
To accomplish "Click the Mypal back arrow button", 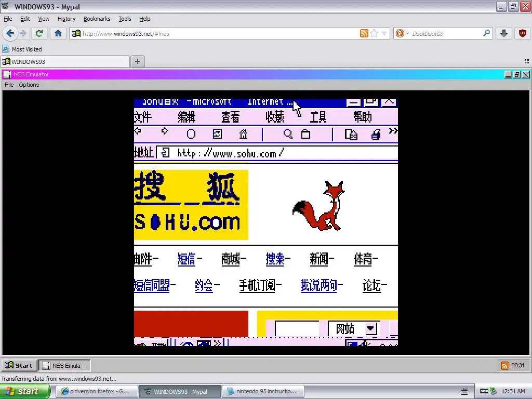I will click(10, 33).
